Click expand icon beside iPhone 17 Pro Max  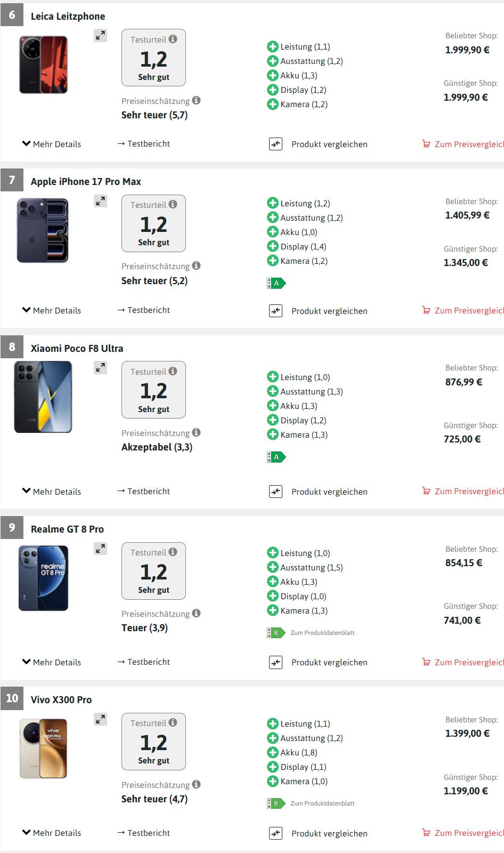[x=100, y=201]
